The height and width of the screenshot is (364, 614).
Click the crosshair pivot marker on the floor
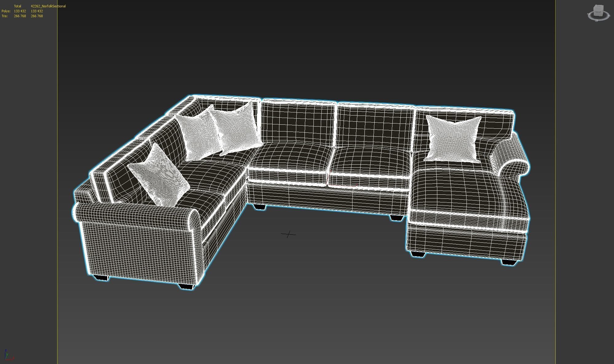point(288,235)
